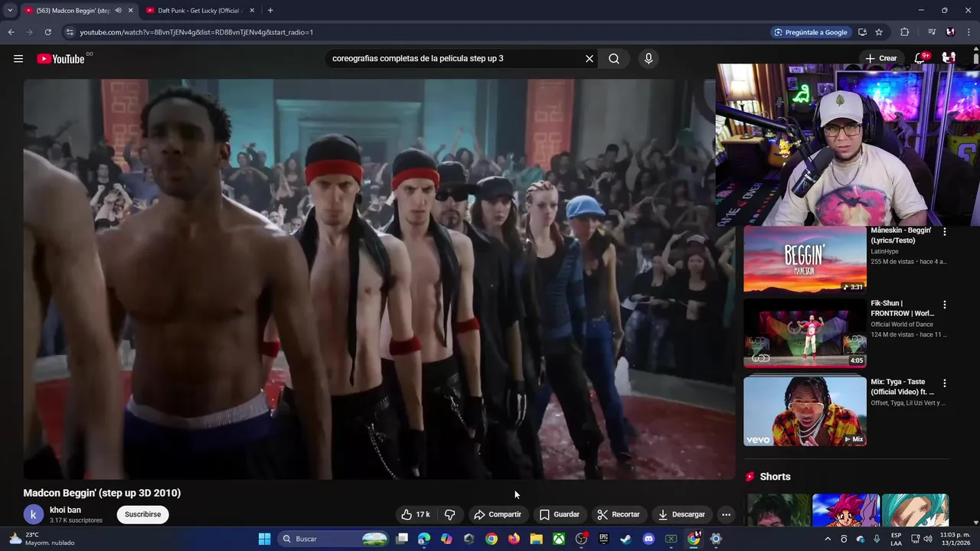Open Firefox from the taskbar
The image size is (980, 551).
coord(514,539)
